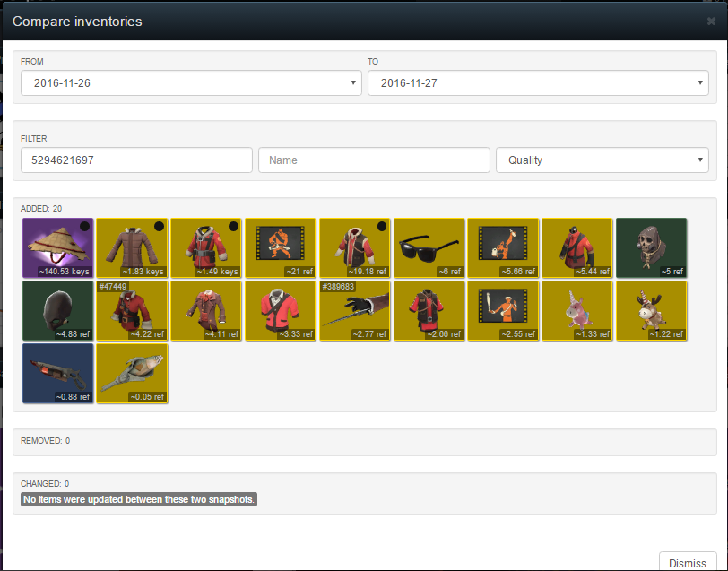This screenshot has height=571, width=728.
Task: Click the 'FILTER' section label
Action: [x=34, y=139]
